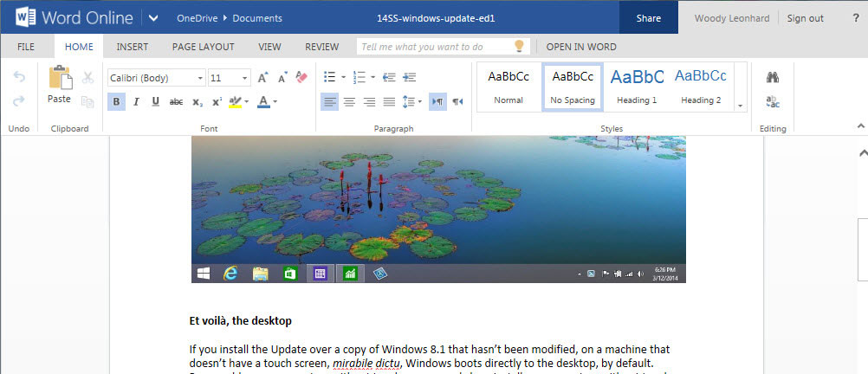868x374 pixels.
Task: Click the Grow Font icon
Action: (262, 77)
